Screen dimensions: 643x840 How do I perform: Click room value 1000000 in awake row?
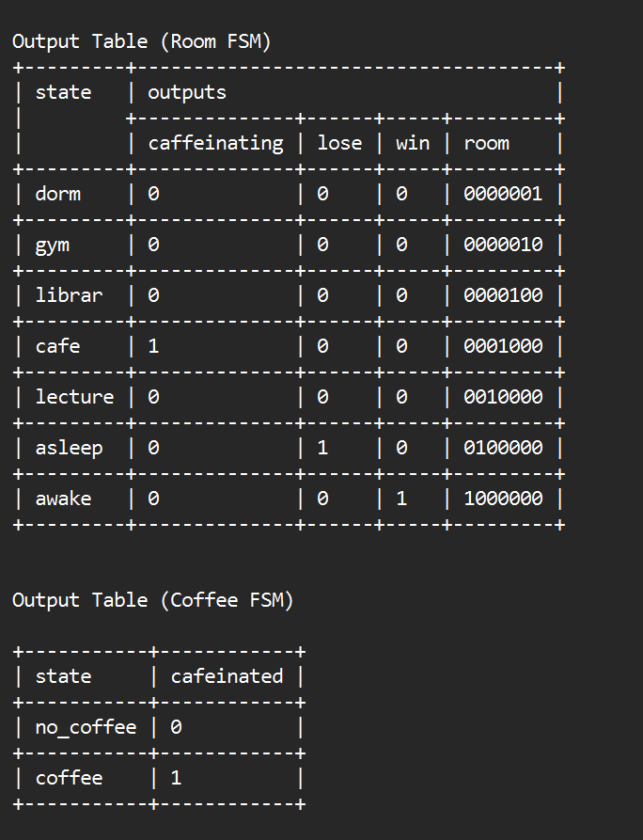coord(503,499)
